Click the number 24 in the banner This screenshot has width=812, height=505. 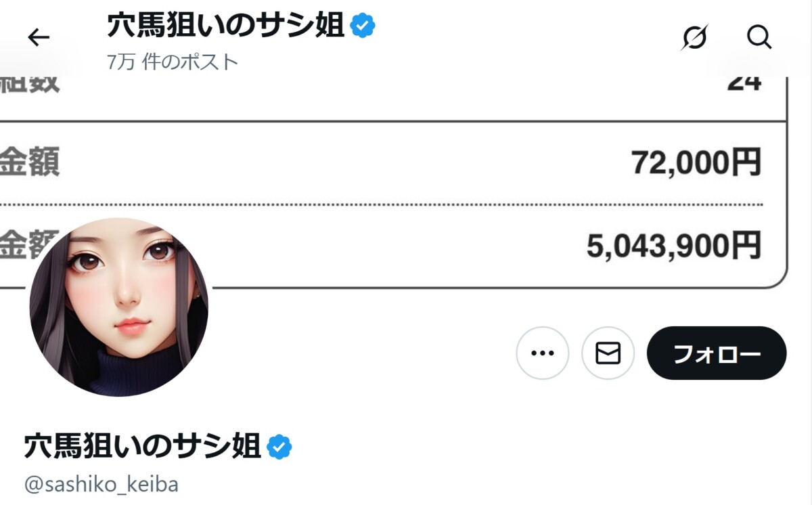coord(744,83)
